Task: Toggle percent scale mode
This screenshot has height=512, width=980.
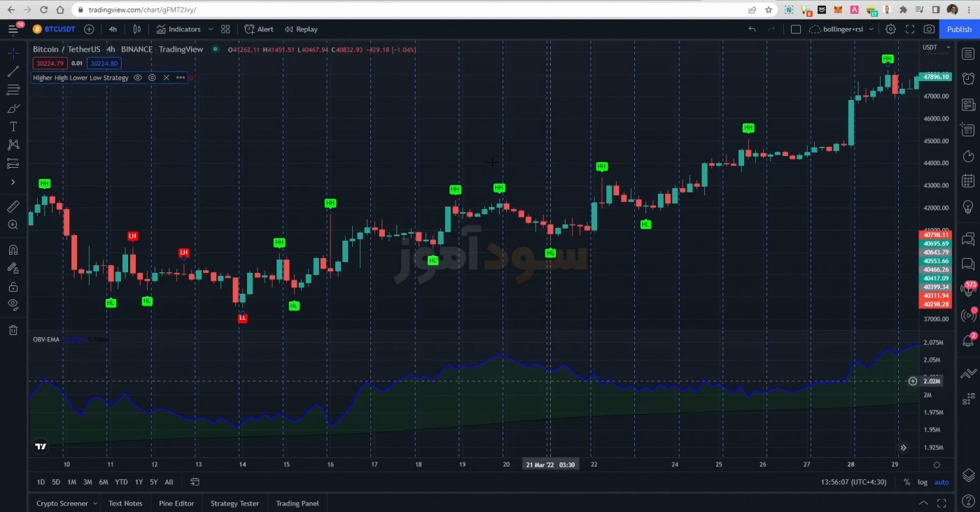Action: pyautogui.click(x=906, y=482)
